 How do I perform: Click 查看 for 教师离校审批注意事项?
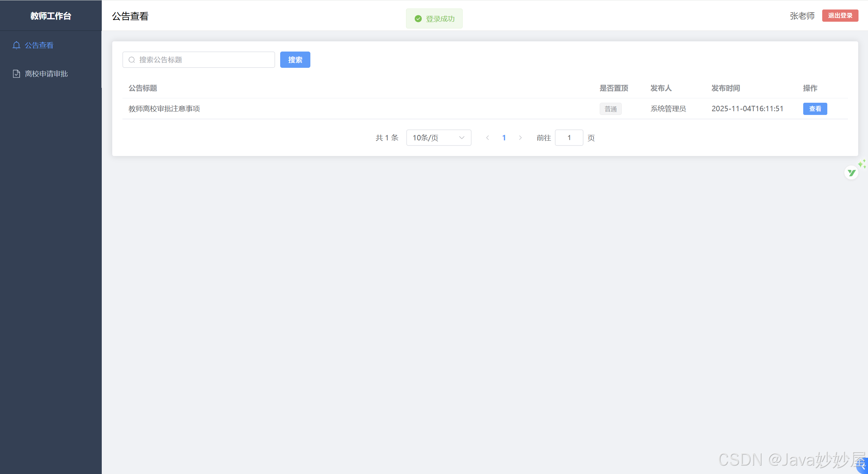point(815,109)
